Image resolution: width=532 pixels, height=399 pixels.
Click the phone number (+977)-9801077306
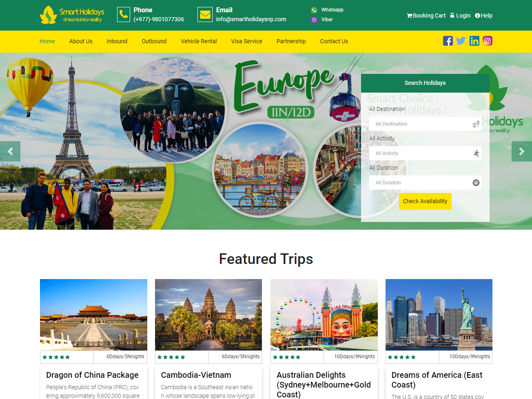(159, 19)
